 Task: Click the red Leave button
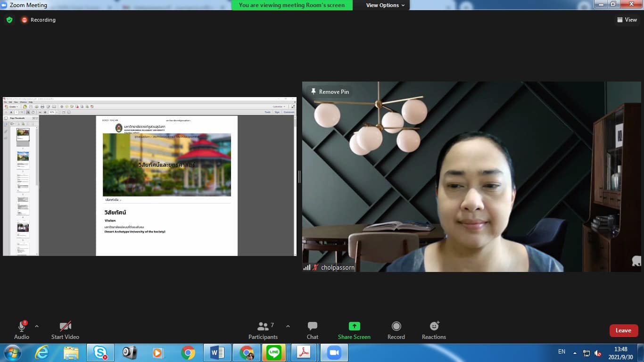click(x=623, y=330)
